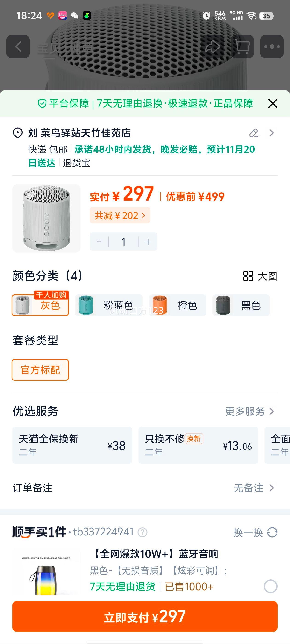Tap the edit address pencil icon

pos(253,133)
